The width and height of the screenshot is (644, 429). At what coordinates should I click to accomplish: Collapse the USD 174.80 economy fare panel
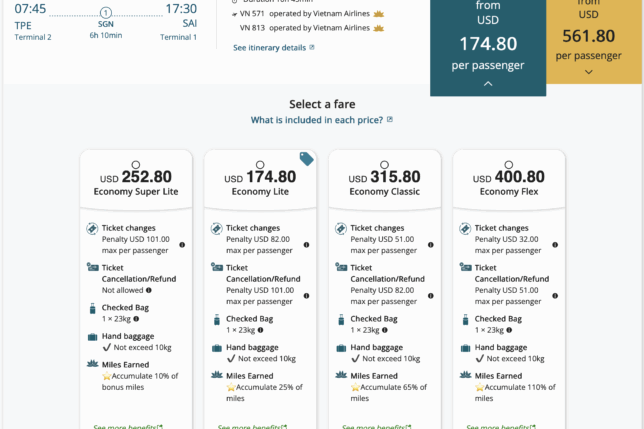488,84
